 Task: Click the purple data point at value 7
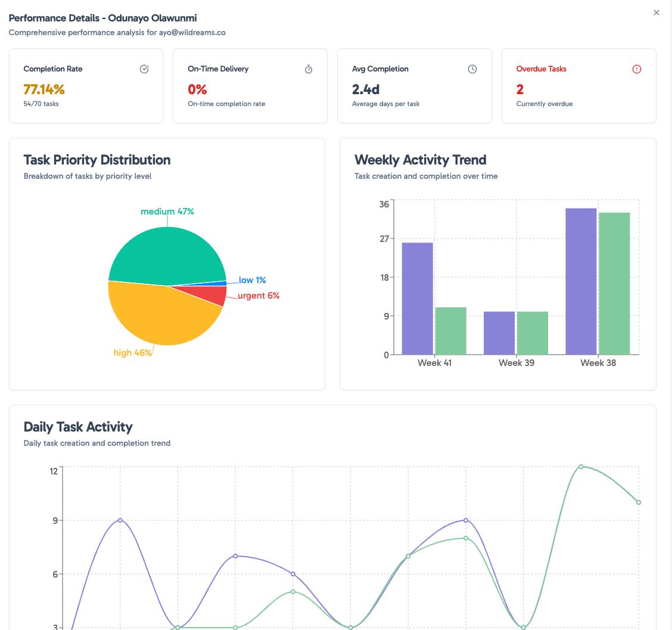coord(235,556)
